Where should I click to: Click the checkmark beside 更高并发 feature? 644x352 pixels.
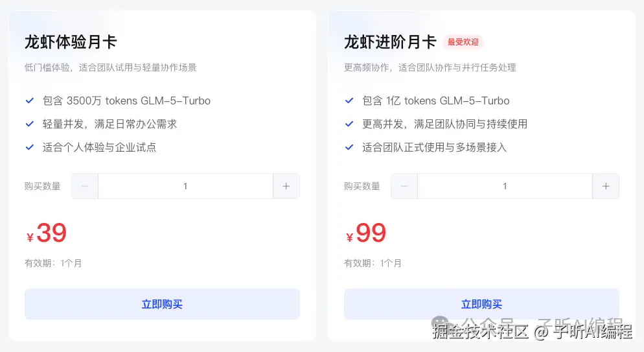[x=349, y=124]
